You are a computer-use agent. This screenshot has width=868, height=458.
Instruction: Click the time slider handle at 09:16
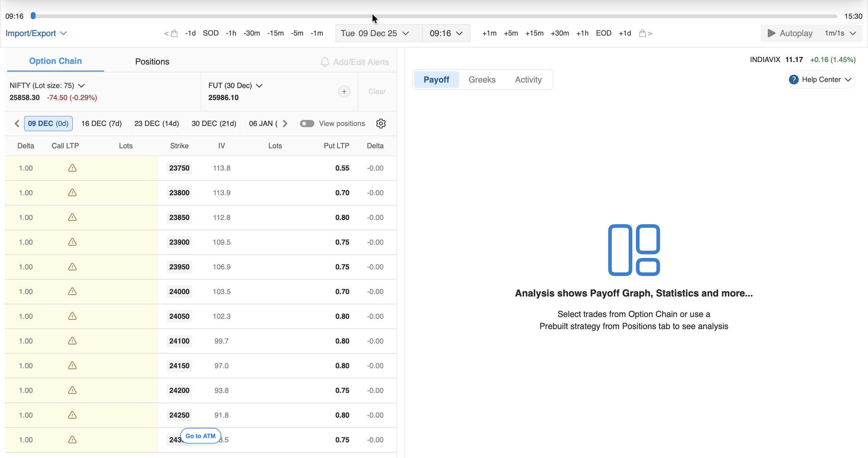coord(33,16)
